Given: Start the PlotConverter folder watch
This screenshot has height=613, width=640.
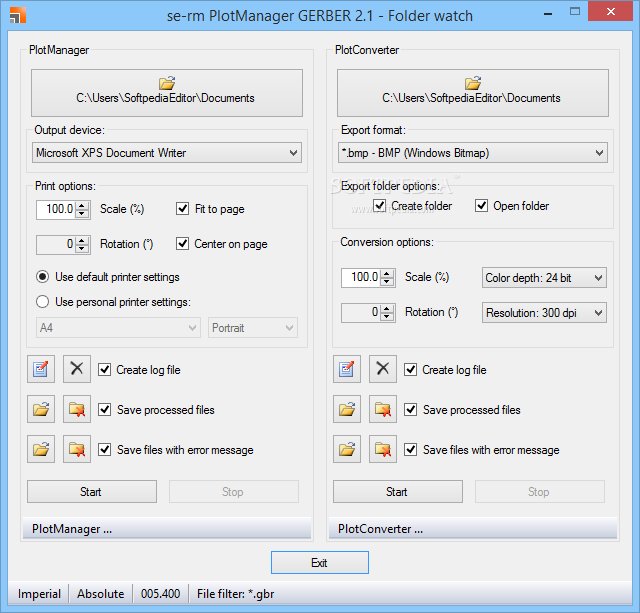Looking at the screenshot, I should point(398,491).
